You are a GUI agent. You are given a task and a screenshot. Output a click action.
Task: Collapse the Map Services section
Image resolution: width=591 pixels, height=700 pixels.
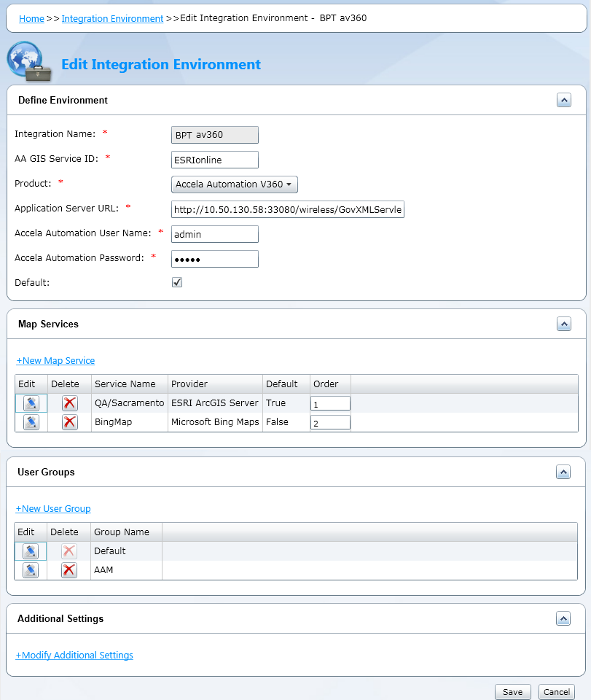pos(563,324)
